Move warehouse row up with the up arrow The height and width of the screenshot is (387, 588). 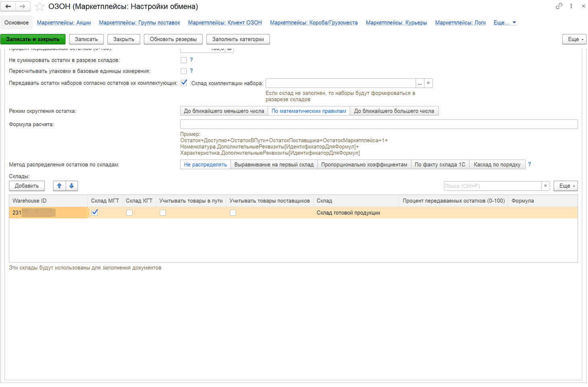click(x=59, y=186)
